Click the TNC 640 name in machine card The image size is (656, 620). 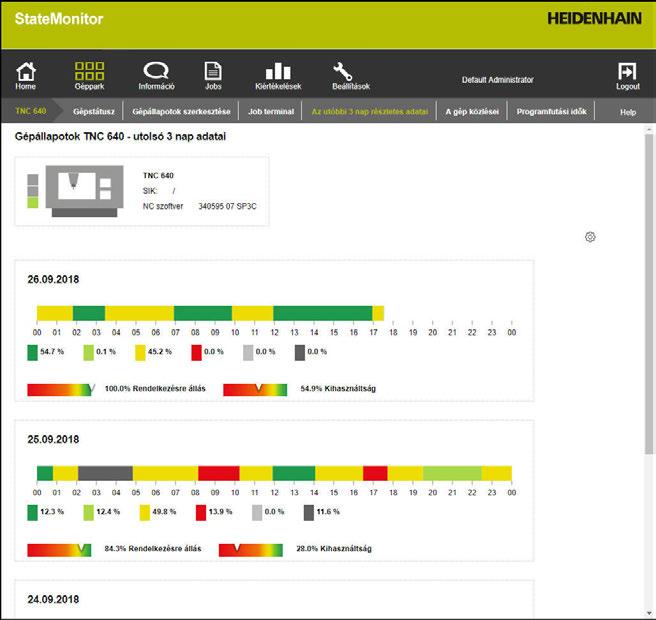click(158, 175)
